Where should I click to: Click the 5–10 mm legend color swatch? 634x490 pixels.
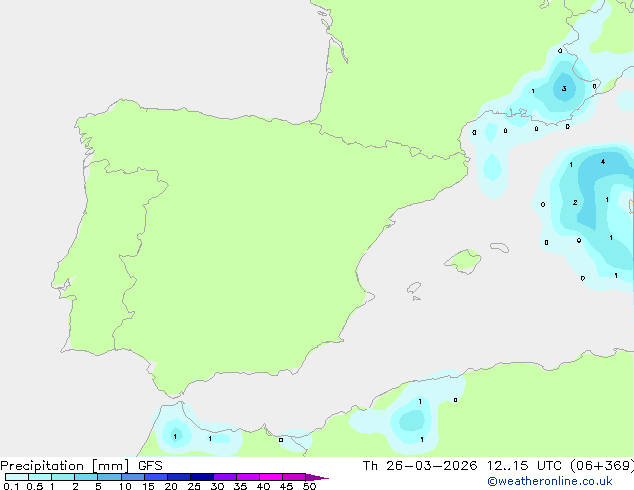[x=109, y=477]
